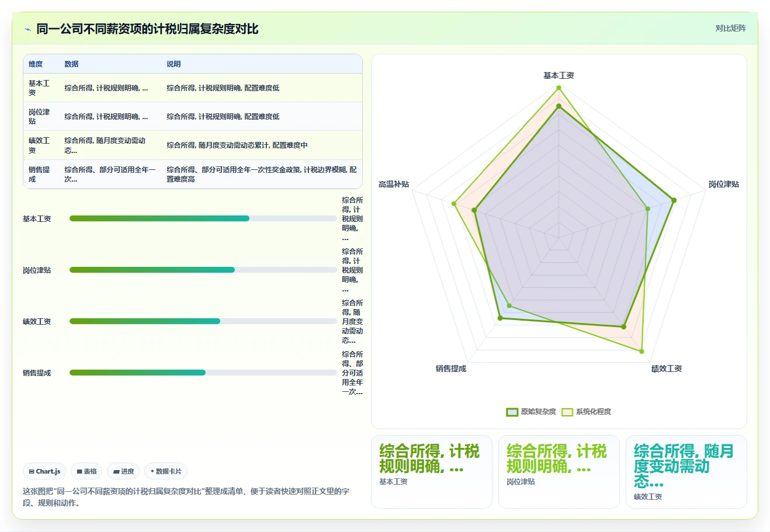Click the 维度 column header
This screenshot has height=532, width=770.
point(36,64)
